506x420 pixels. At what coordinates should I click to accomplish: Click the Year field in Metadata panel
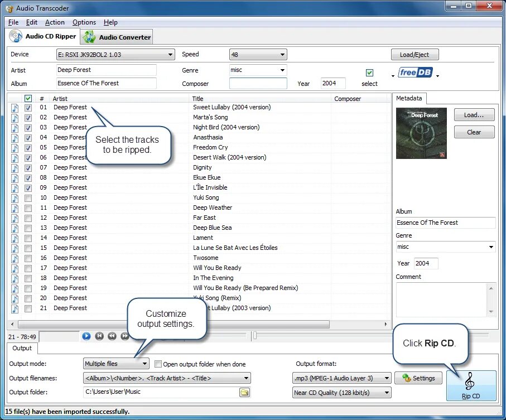pyautogui.click(x=426, y=263)
